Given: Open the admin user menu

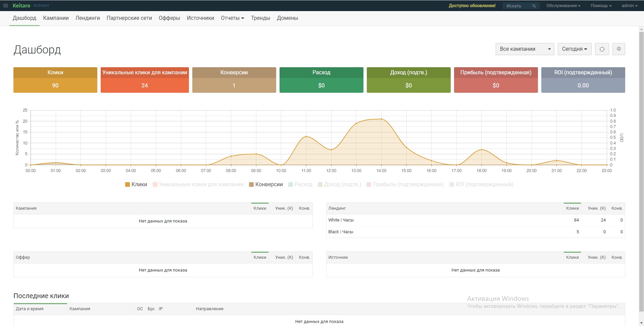Looking at the screenshot, I should tap(629, 6).
